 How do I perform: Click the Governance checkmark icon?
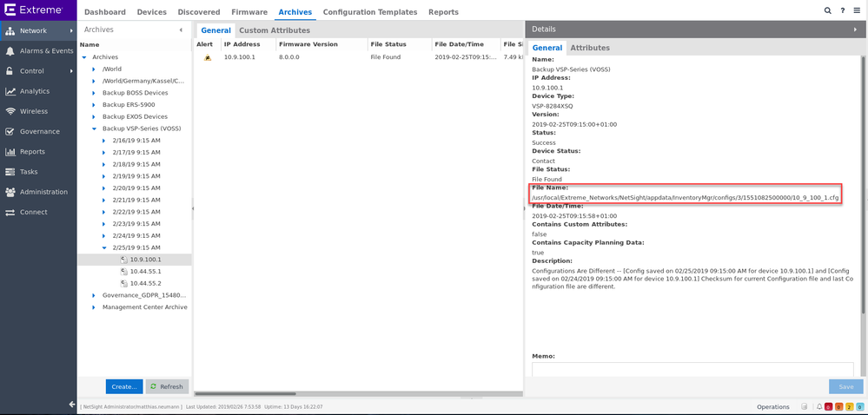(x=10, y=132)
